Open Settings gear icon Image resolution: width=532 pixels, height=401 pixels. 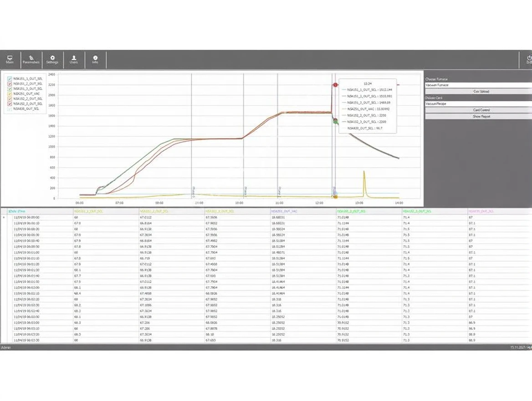pyautogui.click(x=52, y=60)
